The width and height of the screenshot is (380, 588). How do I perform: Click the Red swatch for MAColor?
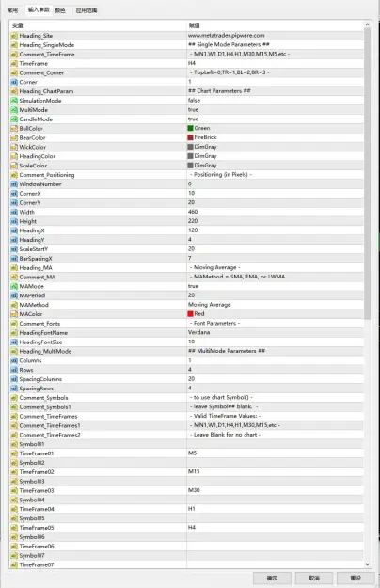click(x=190, y=314)
